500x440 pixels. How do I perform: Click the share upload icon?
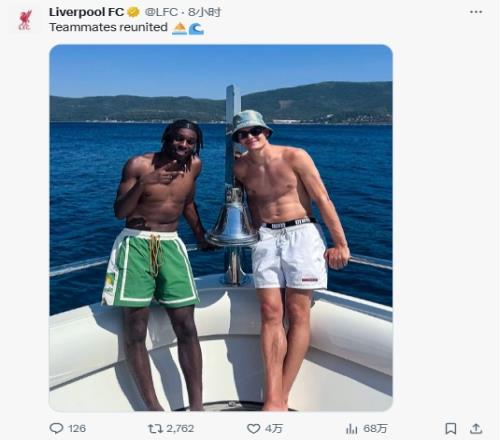pos(476,429)
